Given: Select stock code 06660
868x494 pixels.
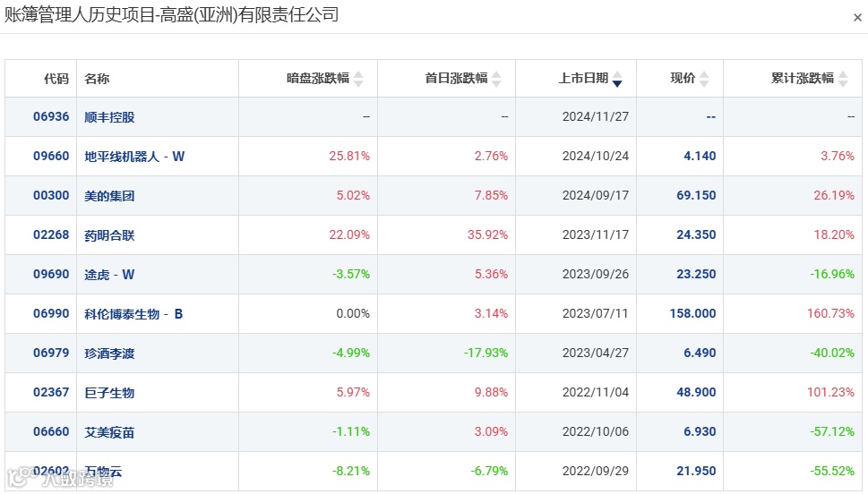Looking at the screenshot, I should pos(51,431).
